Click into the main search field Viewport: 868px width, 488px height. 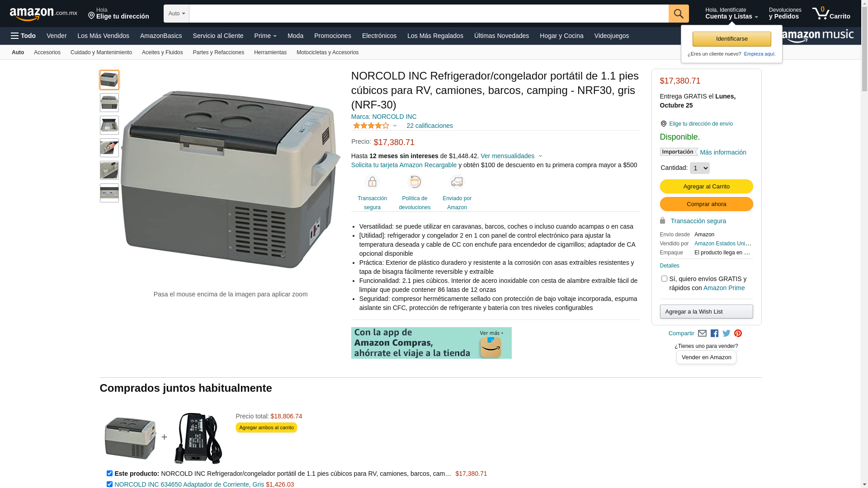429,14
